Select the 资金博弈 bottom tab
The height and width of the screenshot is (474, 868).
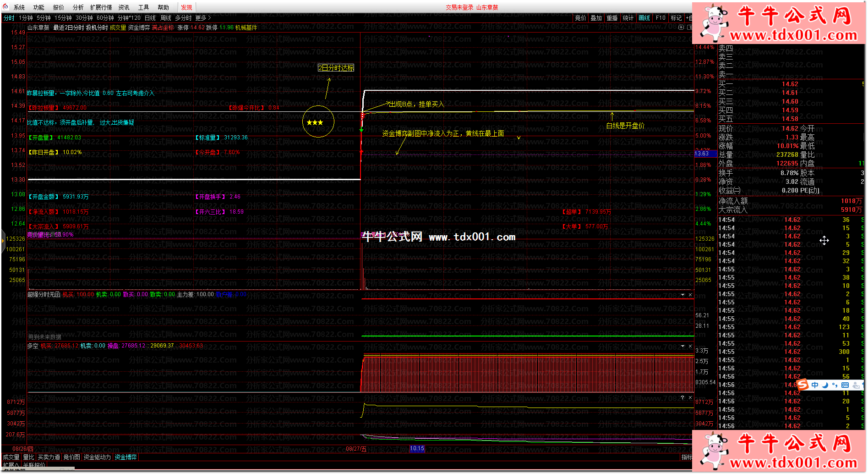pos(126,457)
